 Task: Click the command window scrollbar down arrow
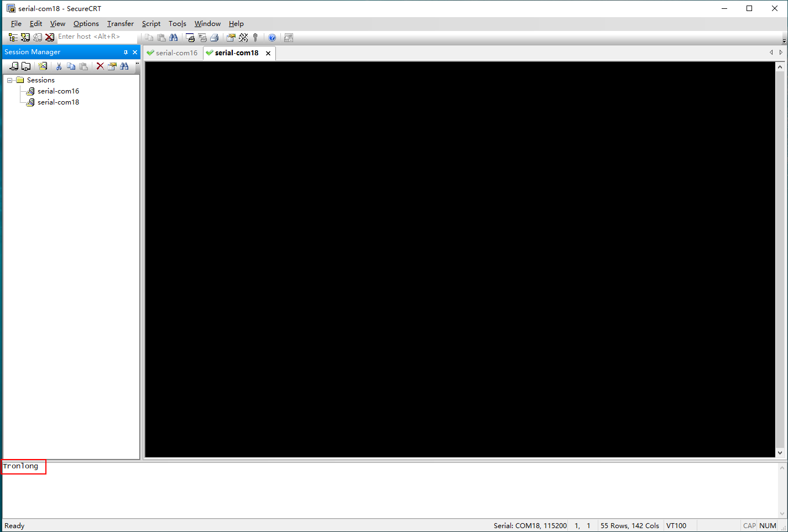782,514
